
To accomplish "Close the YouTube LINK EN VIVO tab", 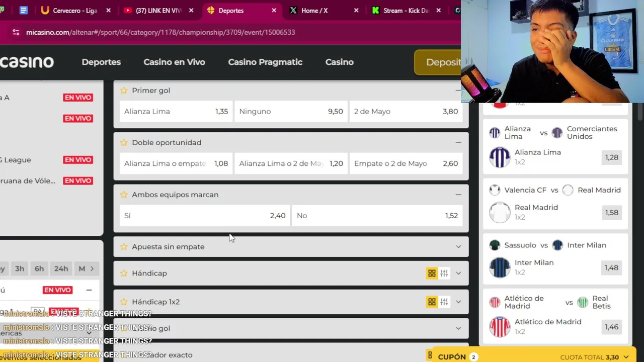I will 191,11.
